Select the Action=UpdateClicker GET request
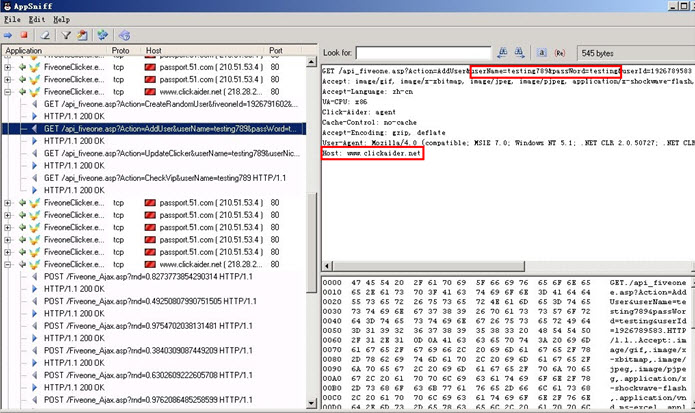Image resolution: width=695 pixels, height=413 pixels. tap(150, 153)
